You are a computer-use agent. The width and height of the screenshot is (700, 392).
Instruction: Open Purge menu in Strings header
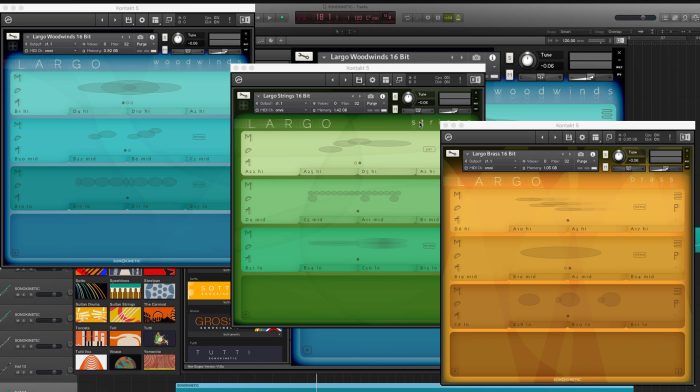[x=372, y=104]
